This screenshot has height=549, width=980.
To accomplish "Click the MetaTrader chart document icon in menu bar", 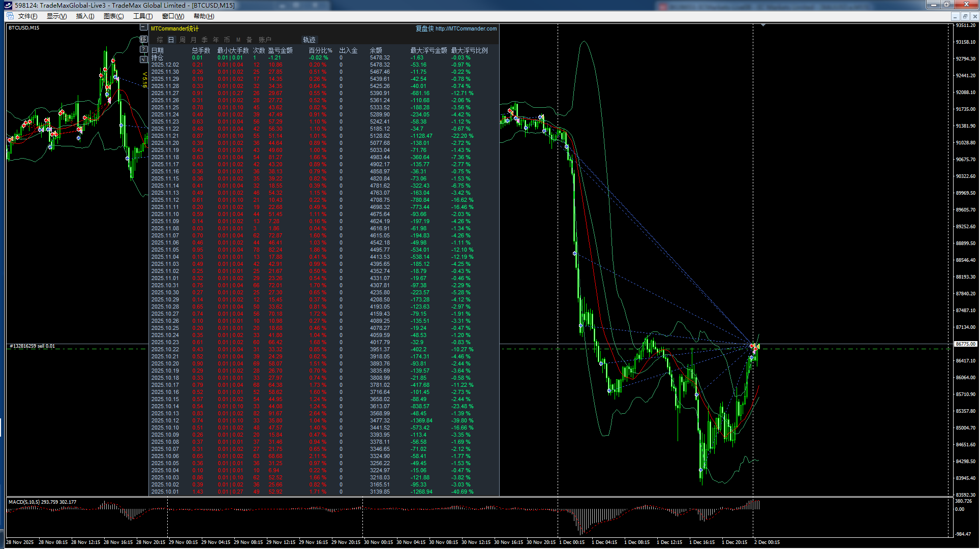I will 10,16.
